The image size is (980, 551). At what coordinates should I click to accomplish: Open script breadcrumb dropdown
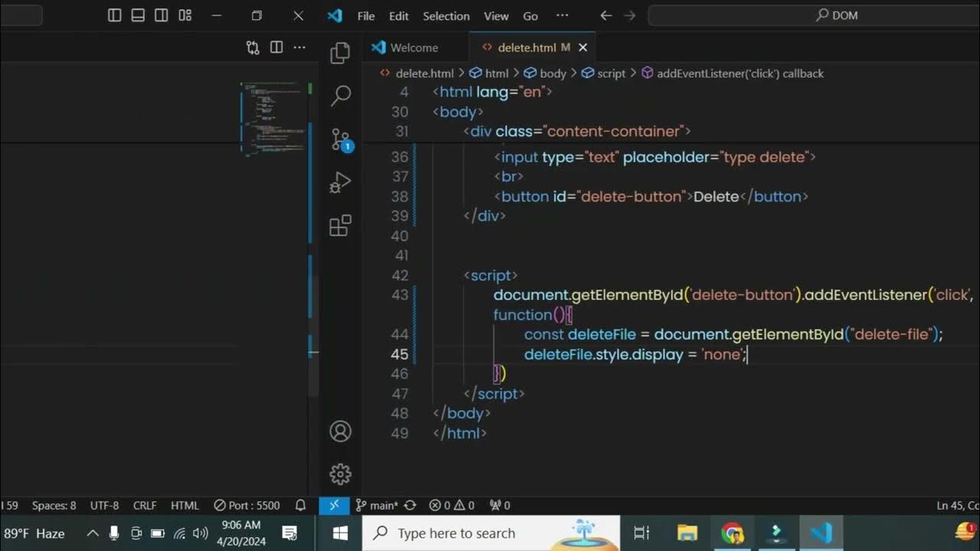tap(603, 73)
